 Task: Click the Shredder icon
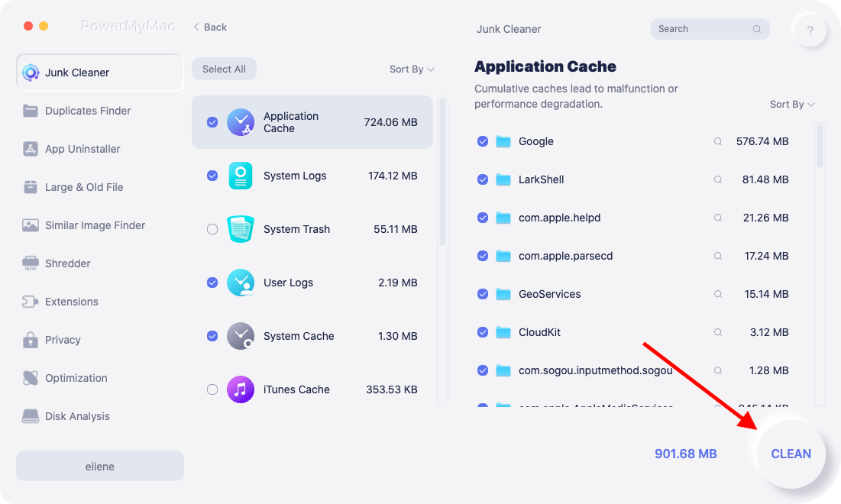31,263
